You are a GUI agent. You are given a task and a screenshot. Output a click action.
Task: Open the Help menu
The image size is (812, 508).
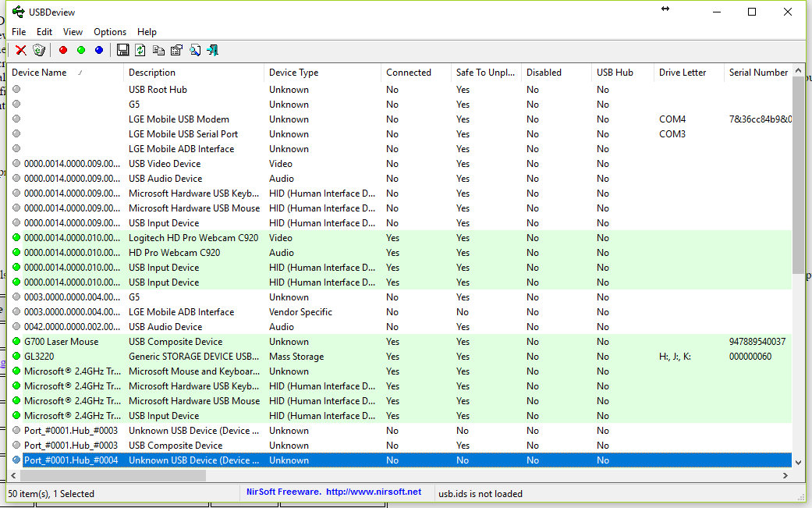click(x=147, y=31)
